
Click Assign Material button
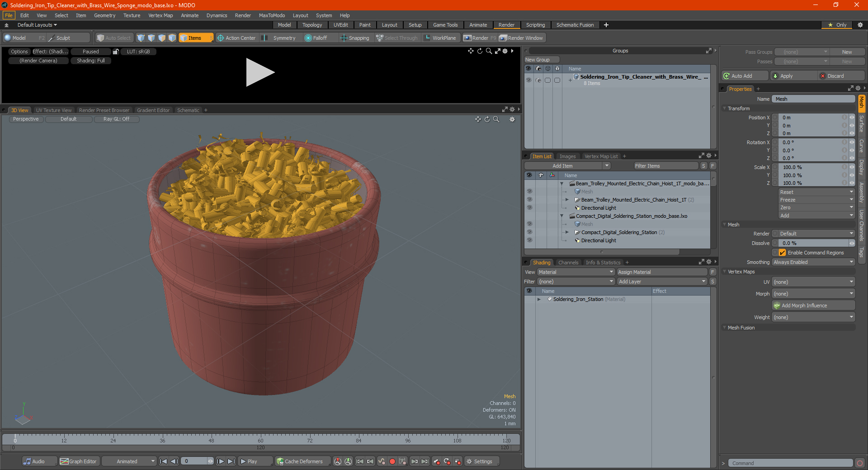pyautogui.click(x=662, y=272)
